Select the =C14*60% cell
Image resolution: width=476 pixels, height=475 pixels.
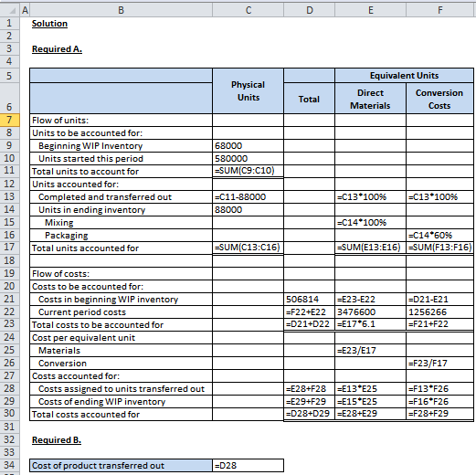tap(439, 236)
